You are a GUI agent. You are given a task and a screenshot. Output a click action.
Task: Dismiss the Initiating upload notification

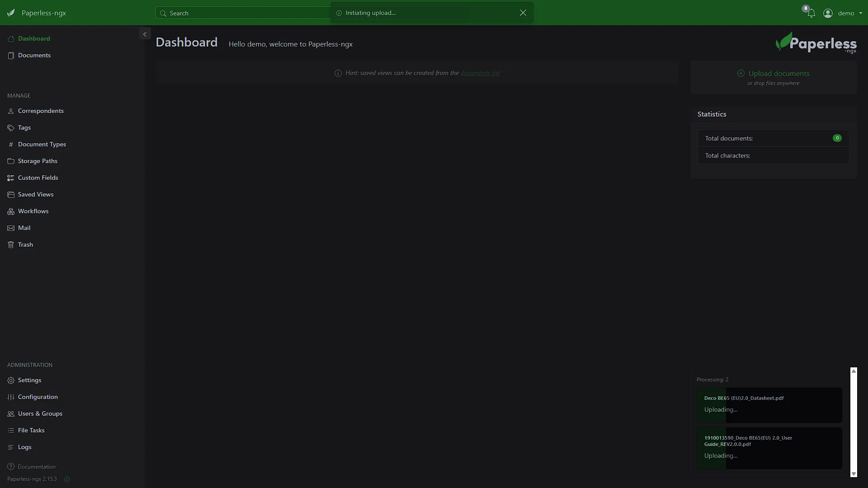click(523, 13)
